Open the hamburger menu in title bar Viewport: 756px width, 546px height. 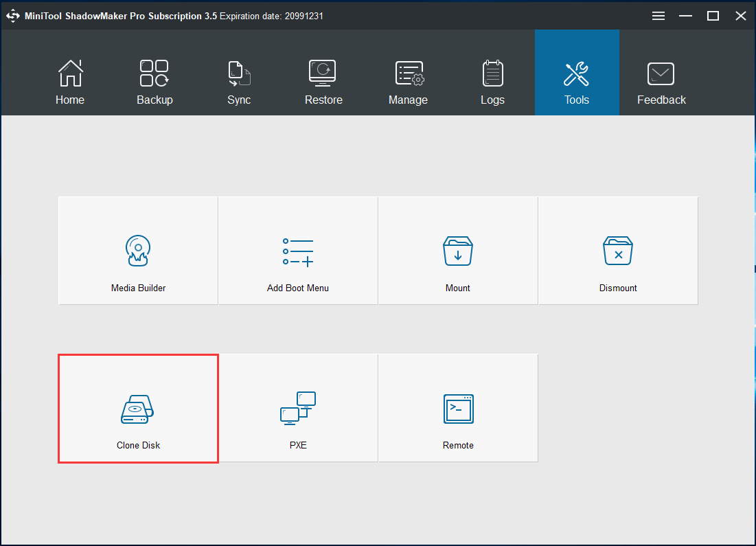pyautogui.click(x=658, y=16)
